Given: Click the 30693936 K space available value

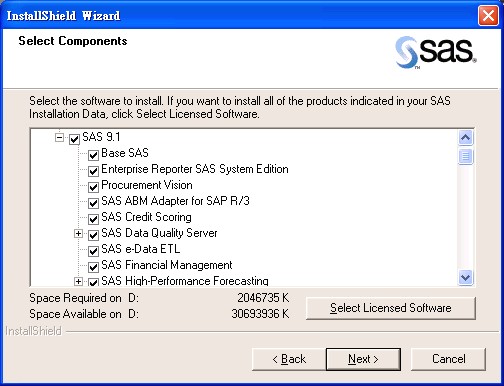Looking at the screenshot, I should [x=260, y=314].
